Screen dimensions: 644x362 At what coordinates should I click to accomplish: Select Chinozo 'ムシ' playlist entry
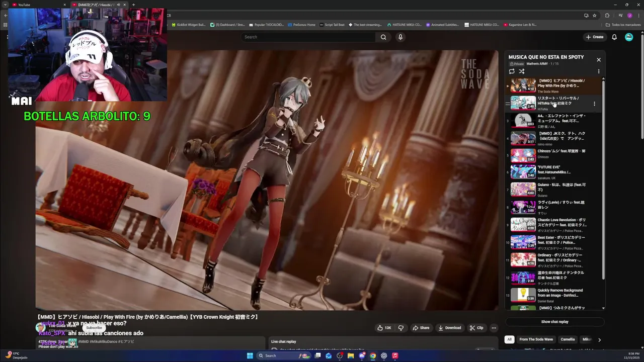click(x=553, y=156)
